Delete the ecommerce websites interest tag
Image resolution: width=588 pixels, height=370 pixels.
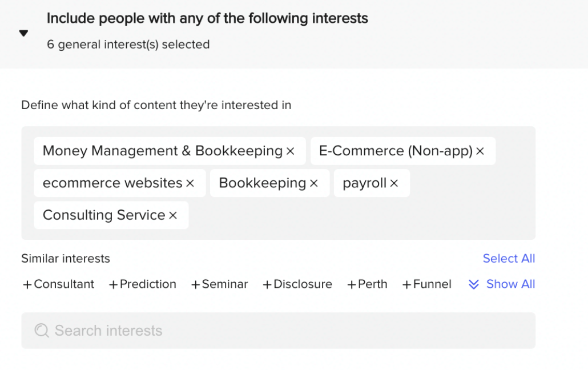pos(191,183)
